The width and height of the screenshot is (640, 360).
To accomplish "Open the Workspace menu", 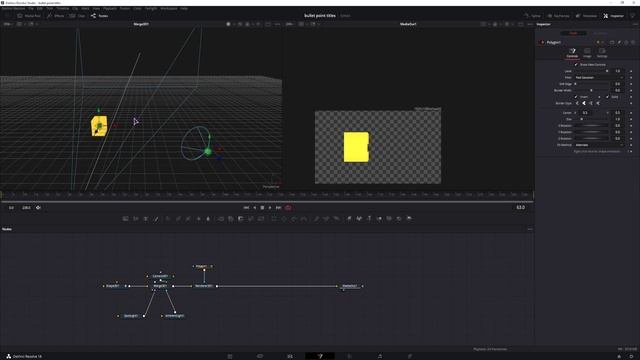I will click(x=169, y=8).
